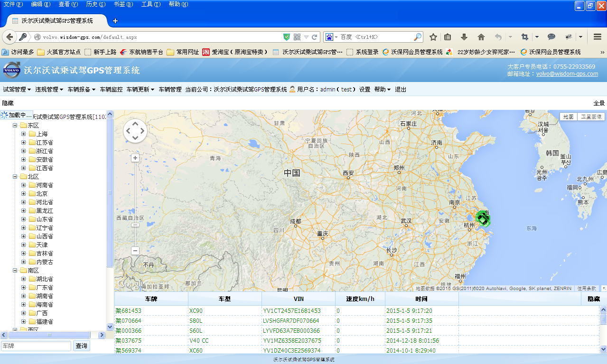Open the 车辆报备 dropdown menu
Viewport: 607px width, 364px height.
pos(82,90)
